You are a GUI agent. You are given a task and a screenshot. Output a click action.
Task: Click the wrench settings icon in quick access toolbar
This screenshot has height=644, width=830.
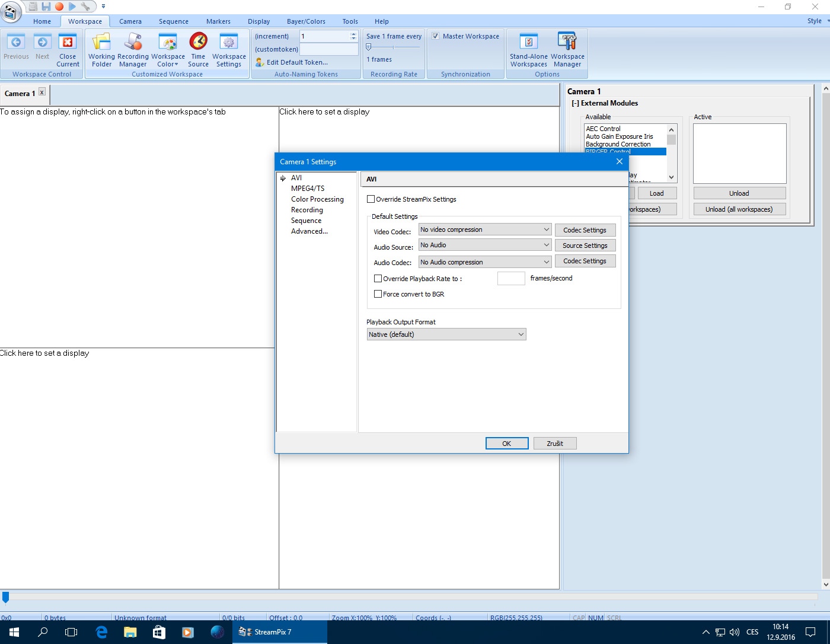[x=86, y=7]
